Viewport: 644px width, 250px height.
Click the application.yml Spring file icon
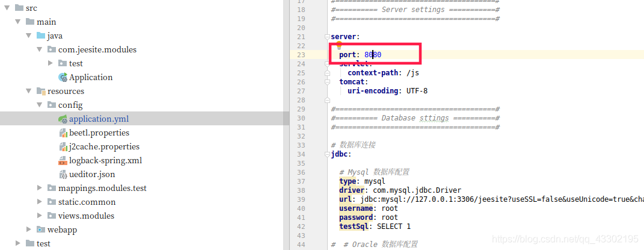(63, 119)
